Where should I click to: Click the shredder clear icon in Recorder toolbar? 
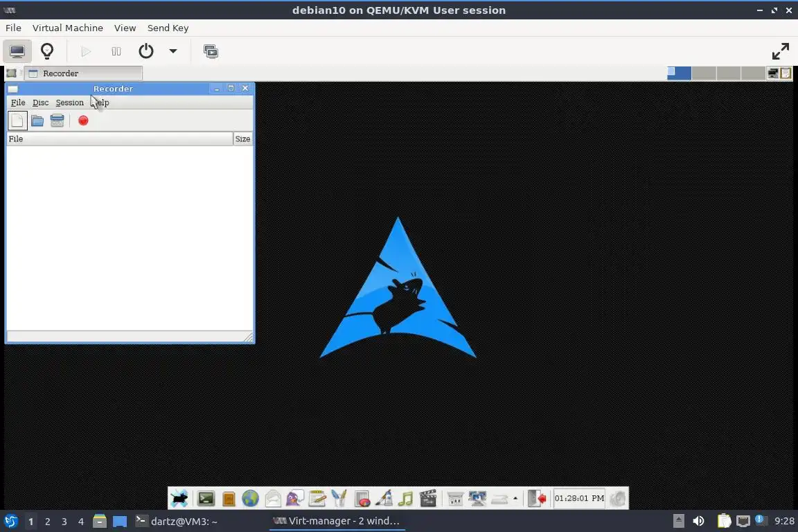point(57,121)
